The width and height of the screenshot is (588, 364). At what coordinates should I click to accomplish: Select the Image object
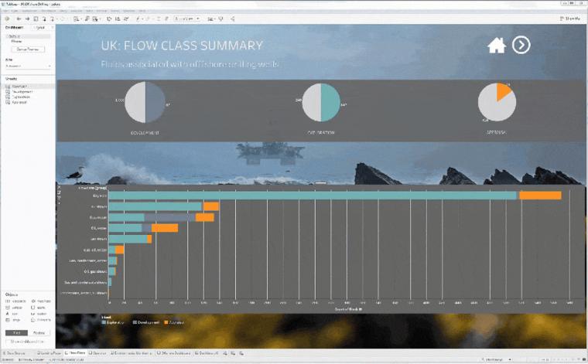point(12,320)
